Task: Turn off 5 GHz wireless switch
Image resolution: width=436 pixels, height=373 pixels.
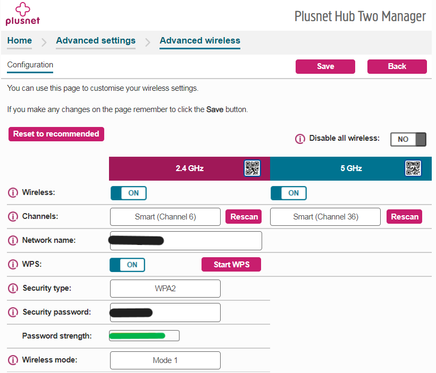Action: (289, 193)
